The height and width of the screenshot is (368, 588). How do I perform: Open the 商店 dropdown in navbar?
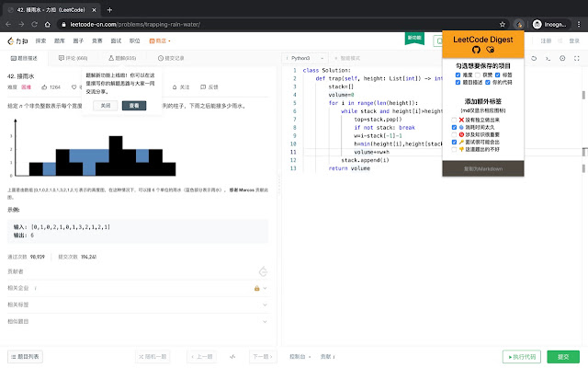(160, 40)
